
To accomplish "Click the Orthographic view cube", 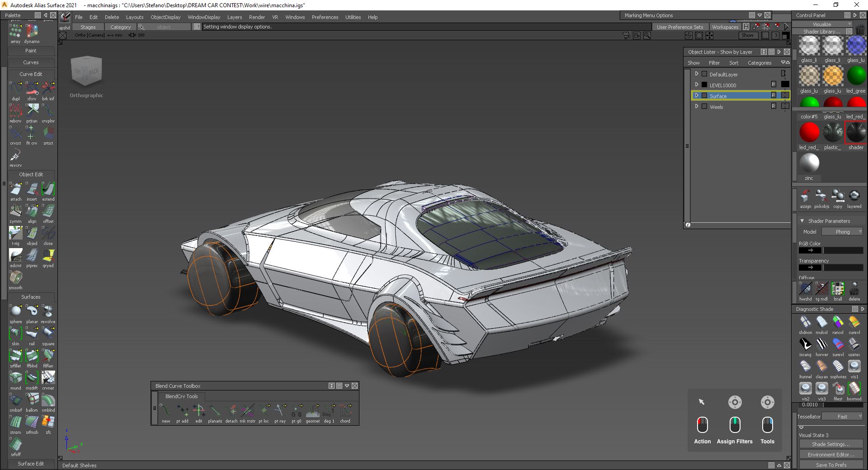I will click(86, 70).
